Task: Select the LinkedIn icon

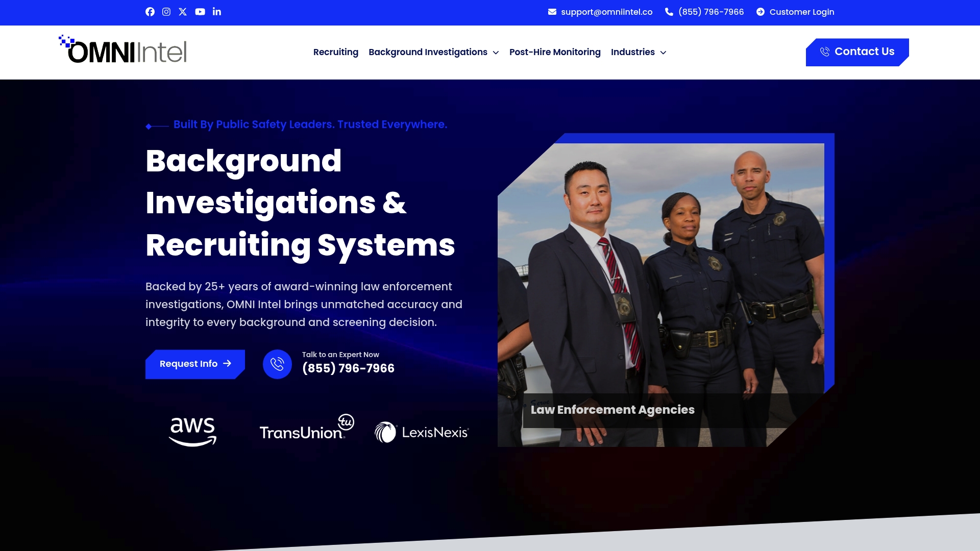Action: click(216, 11)
